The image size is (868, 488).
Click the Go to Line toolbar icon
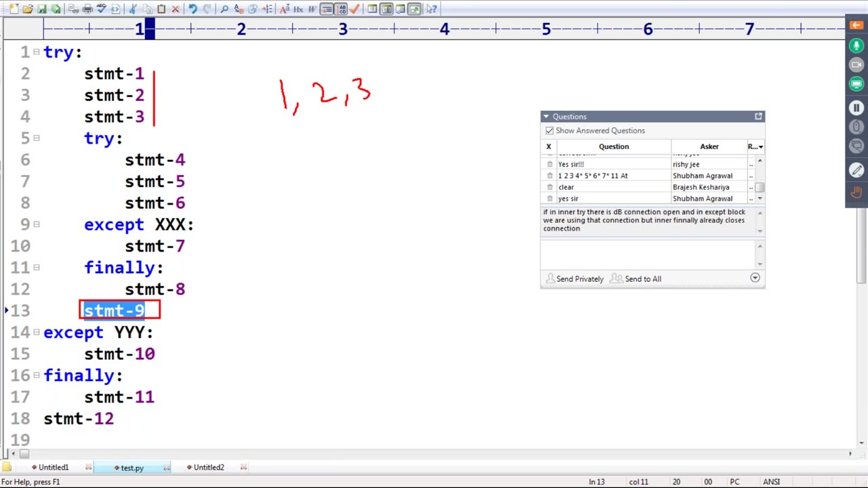pyautogui.click(x=267, y=9)
